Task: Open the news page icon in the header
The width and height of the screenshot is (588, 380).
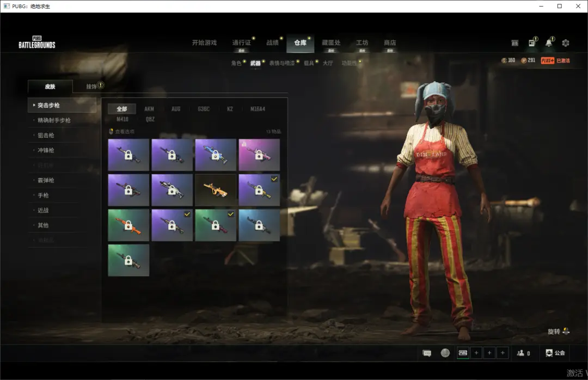Action: point(532,43)
